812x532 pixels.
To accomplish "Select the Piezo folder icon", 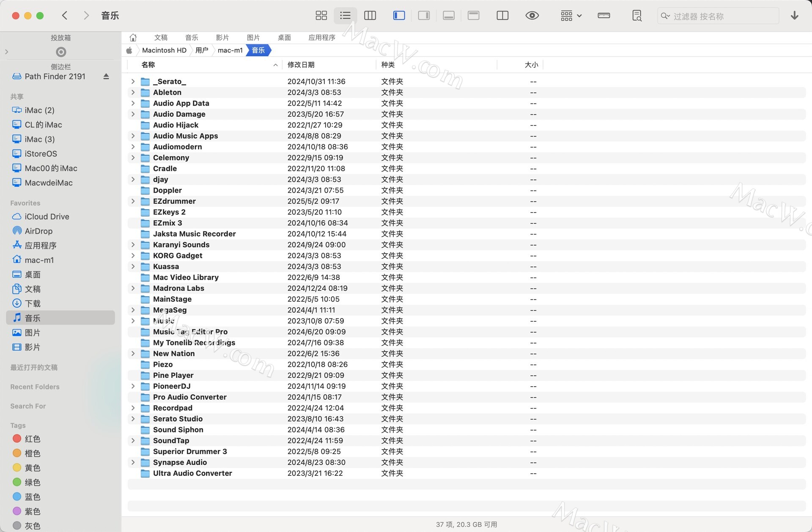I will tap(145, 364).
